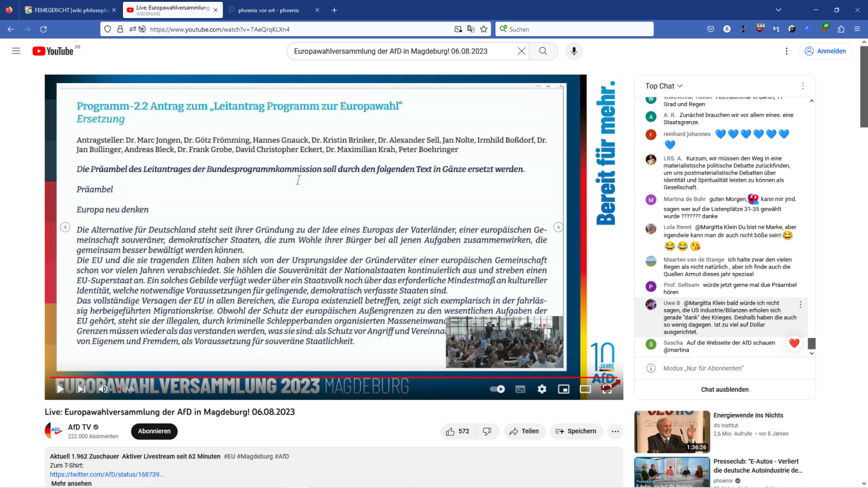
Task: Open the AfD TV channel avatar
Action: (54, 431)
